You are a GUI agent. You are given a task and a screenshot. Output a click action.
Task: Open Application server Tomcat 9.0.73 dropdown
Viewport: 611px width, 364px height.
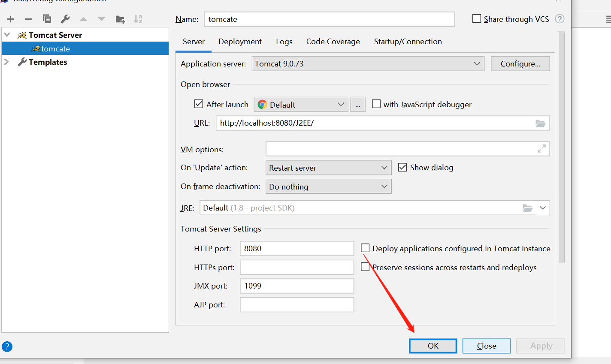pos(368,63)
